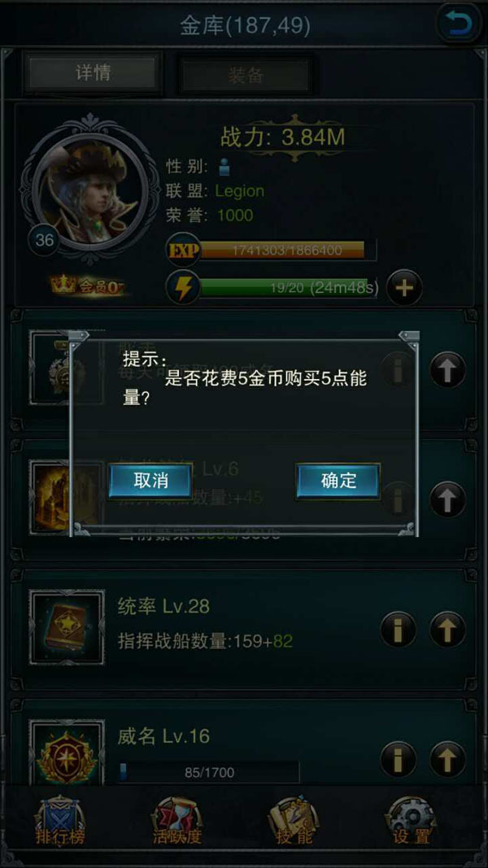This screenshot has height=868, width=488.
Task: Open the 设置 settings gear icon
Action: tap(411, 821)
